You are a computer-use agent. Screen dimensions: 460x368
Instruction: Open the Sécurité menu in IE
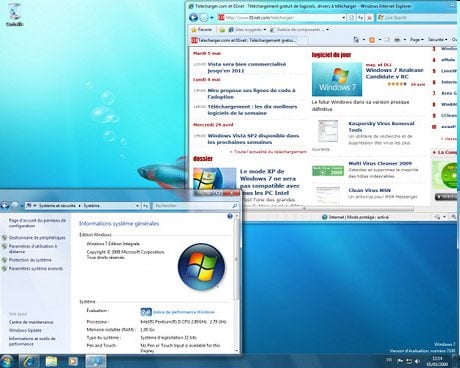[x=438, y=40]
